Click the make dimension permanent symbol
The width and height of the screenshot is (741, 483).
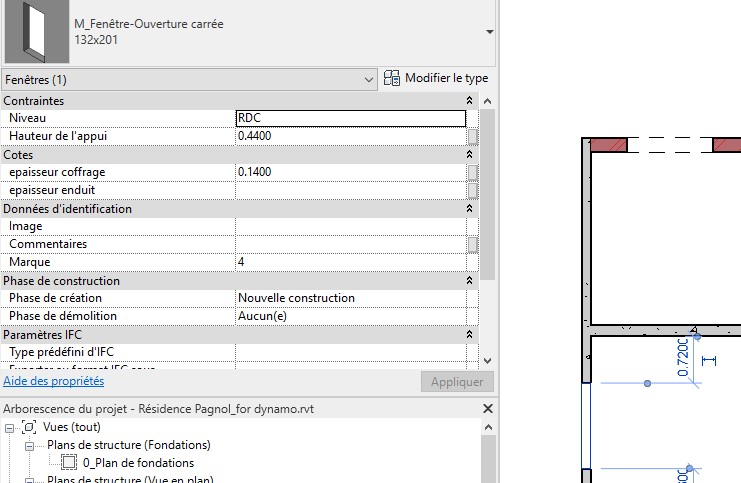tap(709, 361)
